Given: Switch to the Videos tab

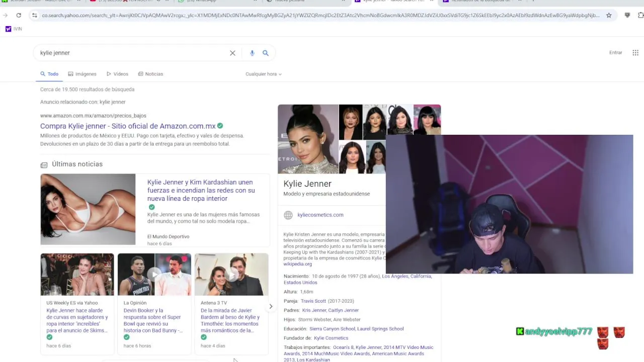Looking at the screenshot, I should (117, 74).
